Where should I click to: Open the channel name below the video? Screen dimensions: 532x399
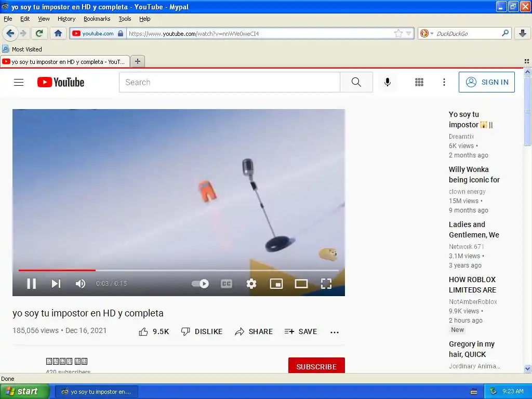[x=67, y=362]
